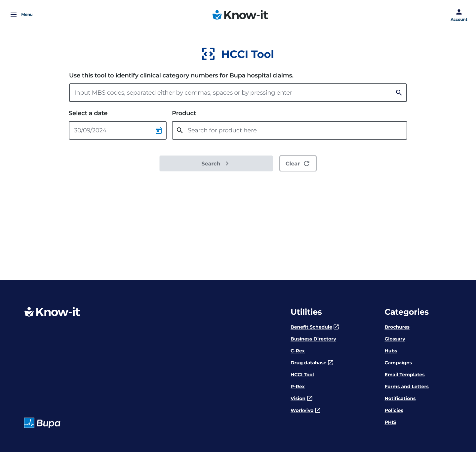476x452 pixels.
Task: Open the hamburger Menu icon
Action: [14, 15]
